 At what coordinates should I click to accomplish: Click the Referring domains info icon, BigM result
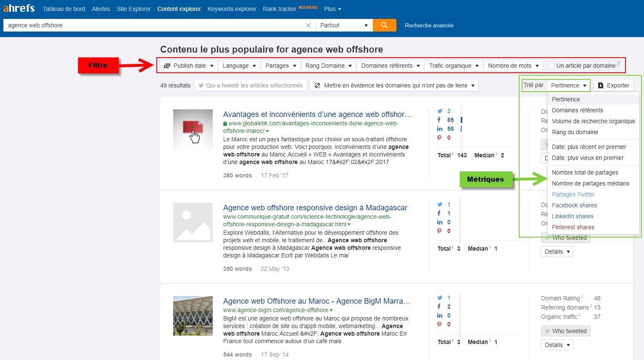point(591,306)
